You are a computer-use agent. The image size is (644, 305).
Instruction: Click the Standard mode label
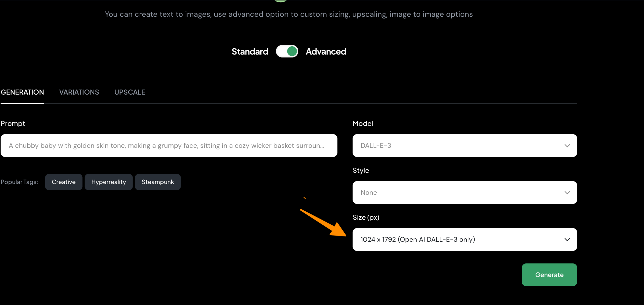(x=250, y=52)
